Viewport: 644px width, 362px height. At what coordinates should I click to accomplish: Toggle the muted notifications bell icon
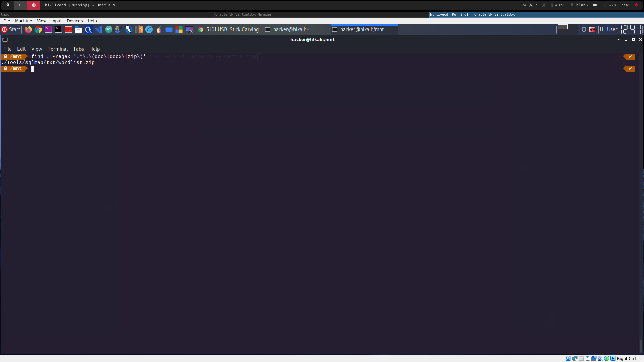point(544,5)
